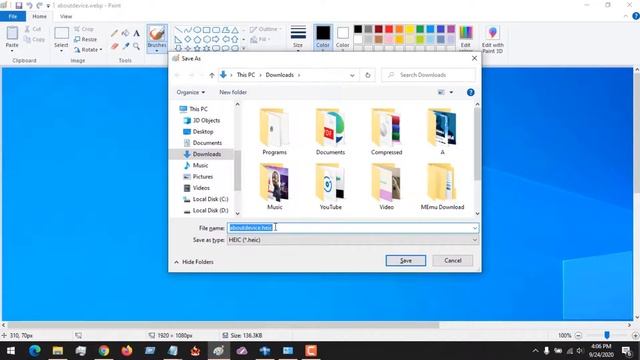Expand the File name history dropdown
The width and height of the screenshot is (640, 360).
coord(475,228)
